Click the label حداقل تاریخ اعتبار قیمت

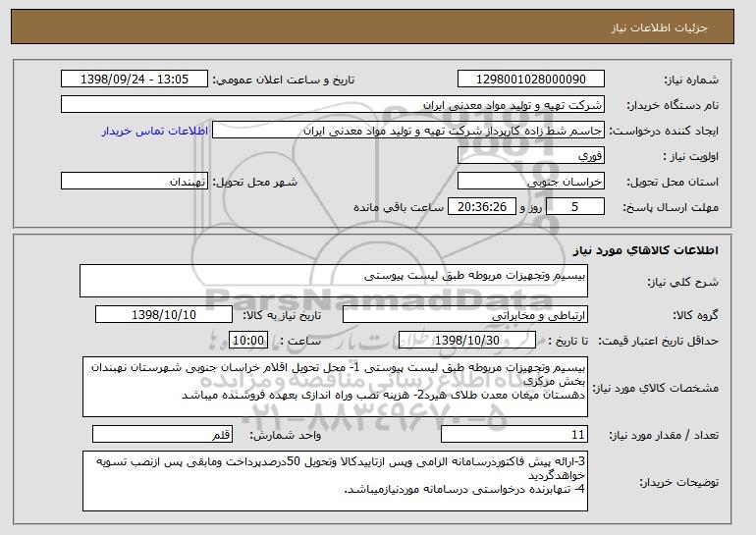tap(658, 342)
